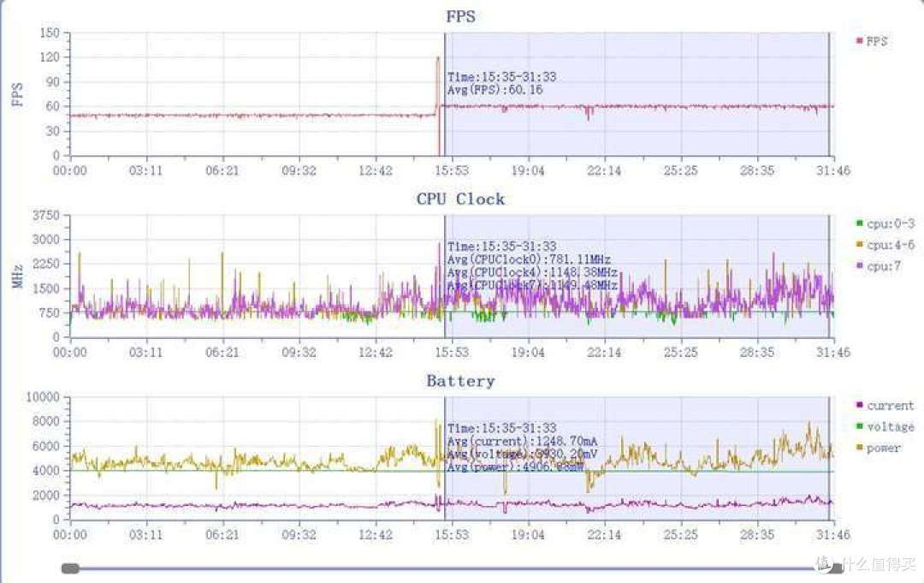Image resolution: width=924 pixels, height=583 pixels.
Task: Toggle the current legend entry
Action: click(x=885, y=406)
